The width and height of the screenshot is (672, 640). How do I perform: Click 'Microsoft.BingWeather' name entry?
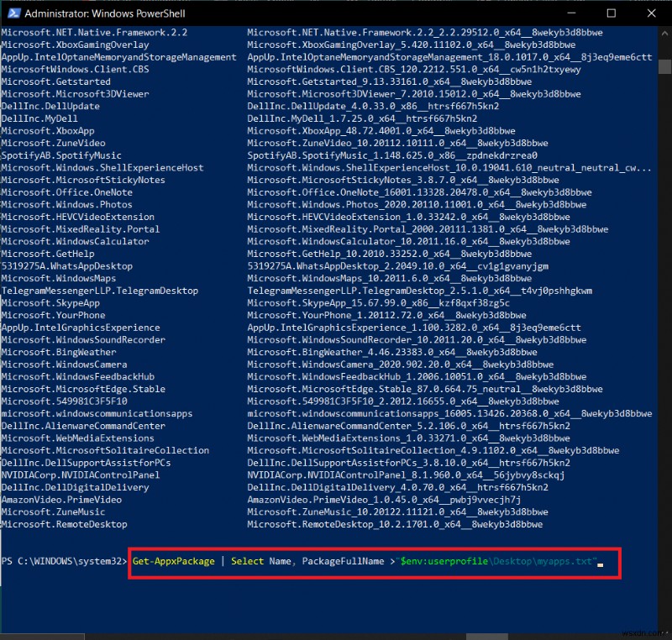click(58, 352)
